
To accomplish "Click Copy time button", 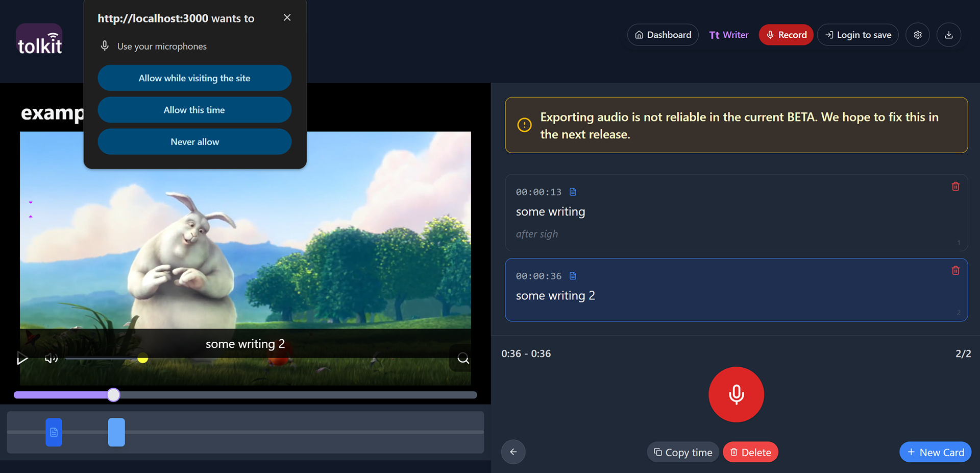I will pyautogui.click(x=683, y=452).
